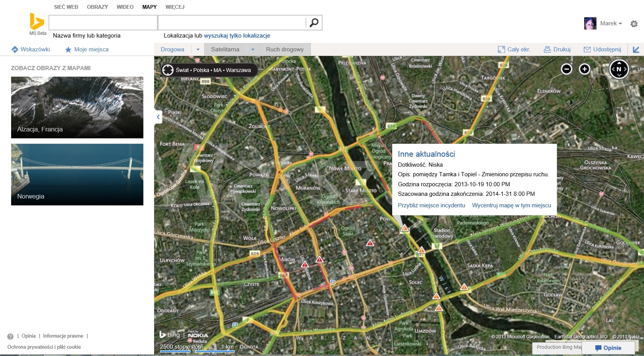Image resolution: width=644 pixels, height=356 pixels.
Task: Toggle the Ruch drogowy traffic layer
Action: point(284,49)
